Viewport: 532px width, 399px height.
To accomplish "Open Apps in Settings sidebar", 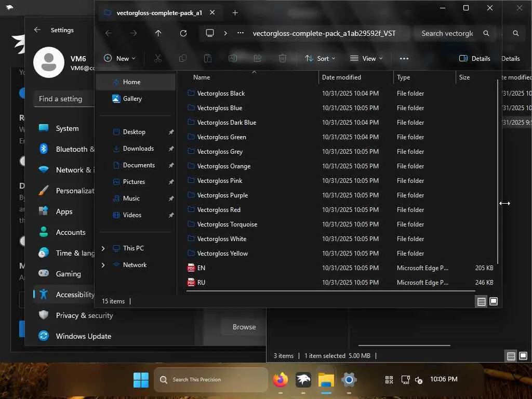I will pos(64,211).
